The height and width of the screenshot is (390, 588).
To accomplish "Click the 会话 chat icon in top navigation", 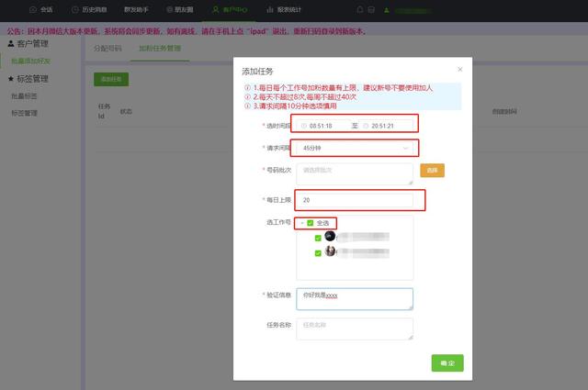I will click(x=34, y=10).
